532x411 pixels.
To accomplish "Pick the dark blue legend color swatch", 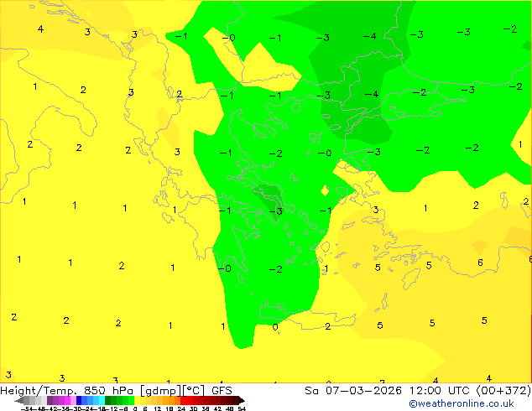I will 79,400.
